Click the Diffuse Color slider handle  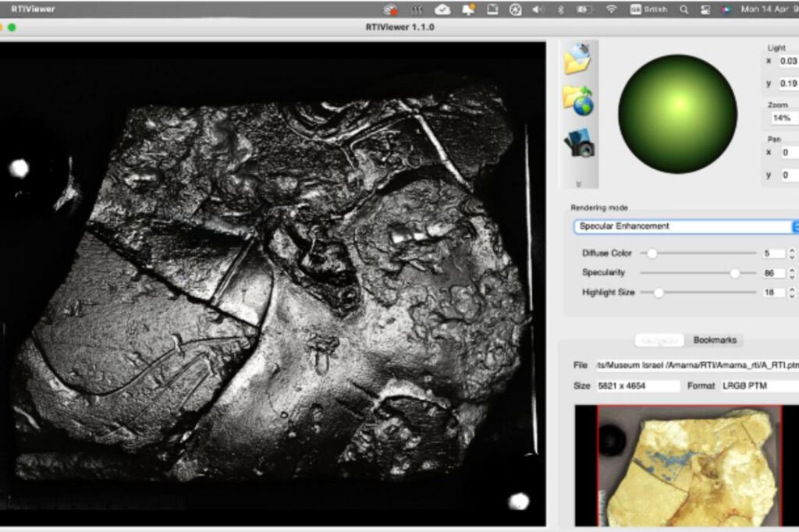coord(652,254)
